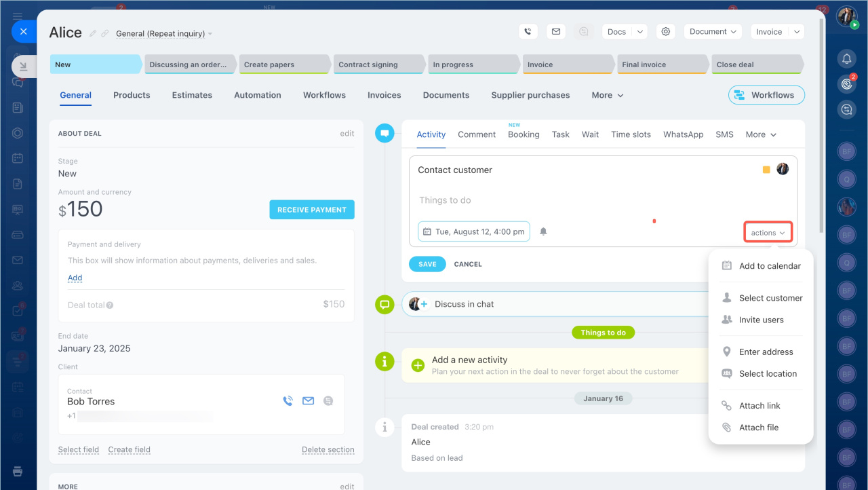Screen dimensions: 868x490
Task: Edit deal title with pencil icon
Action: (93, 33)
